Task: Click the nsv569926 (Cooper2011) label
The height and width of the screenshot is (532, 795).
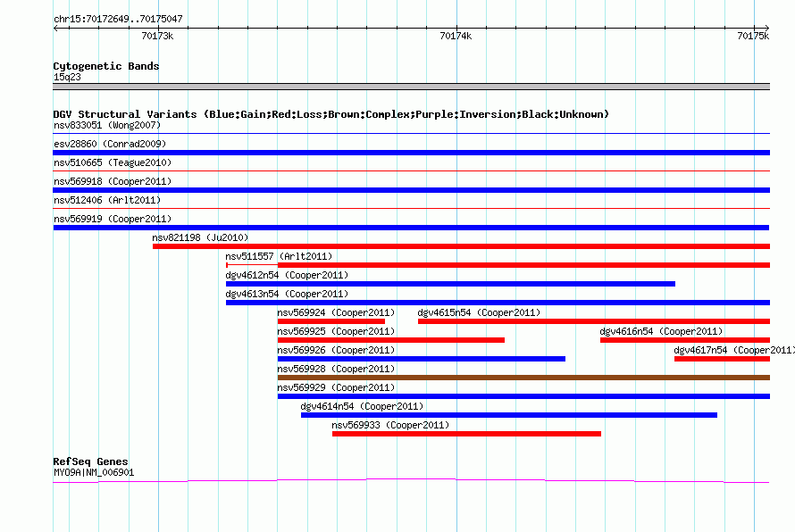Action: [x=336, y=350]
